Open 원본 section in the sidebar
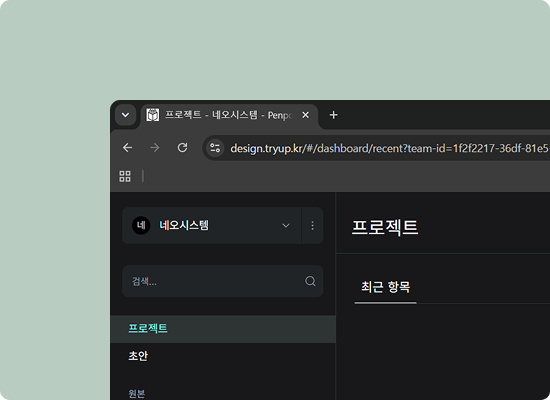This screenshot has width=550, height=400. (x=136, y=394)
